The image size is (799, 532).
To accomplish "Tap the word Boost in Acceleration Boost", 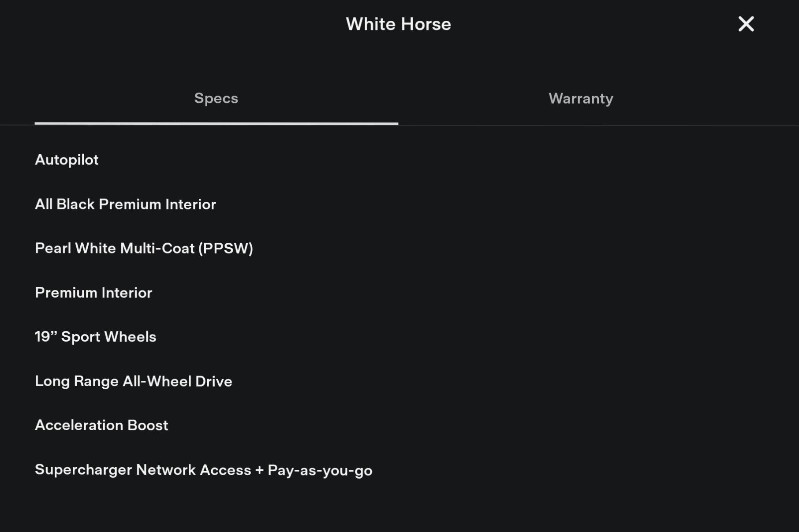I will point(148,425).
